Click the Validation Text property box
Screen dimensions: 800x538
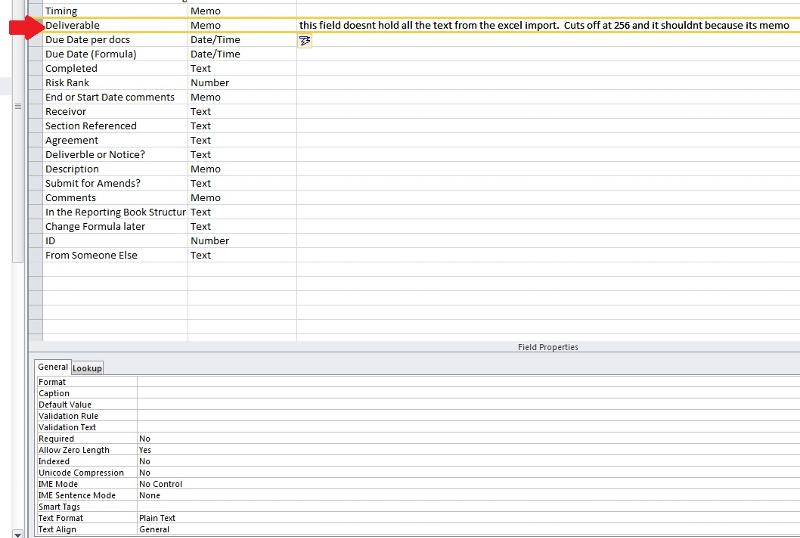click(x=468, y=427)
